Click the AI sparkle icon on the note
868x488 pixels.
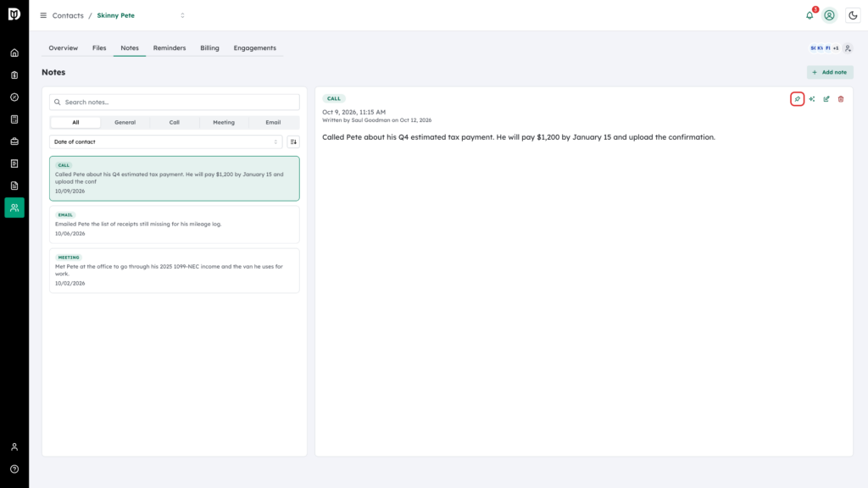[811, 99]
